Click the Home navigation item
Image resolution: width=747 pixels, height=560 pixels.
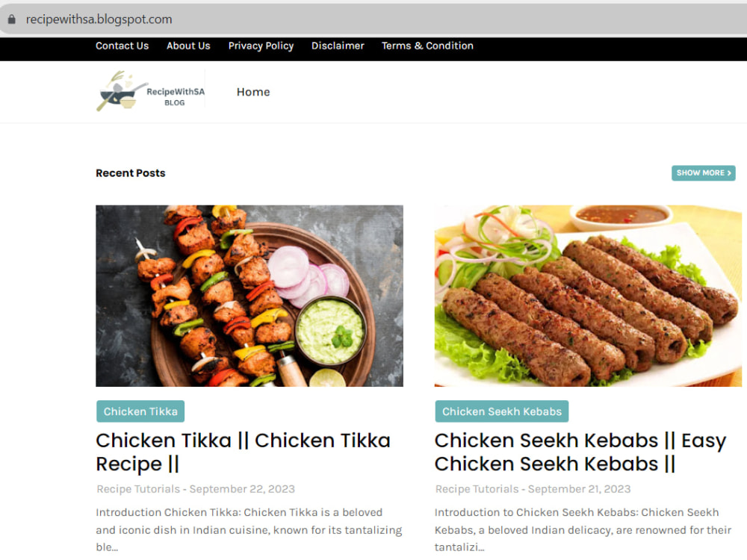pyautogui.click(x=253, y=92)
